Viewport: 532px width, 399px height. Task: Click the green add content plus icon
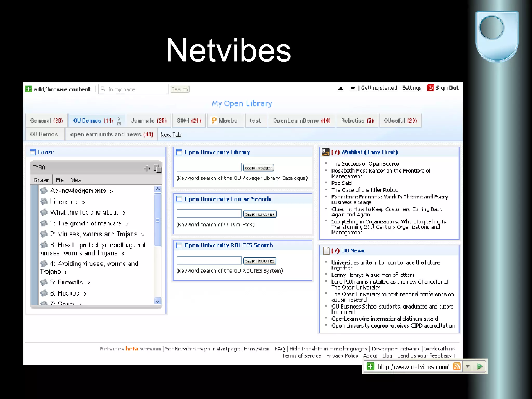pos(29,89)
